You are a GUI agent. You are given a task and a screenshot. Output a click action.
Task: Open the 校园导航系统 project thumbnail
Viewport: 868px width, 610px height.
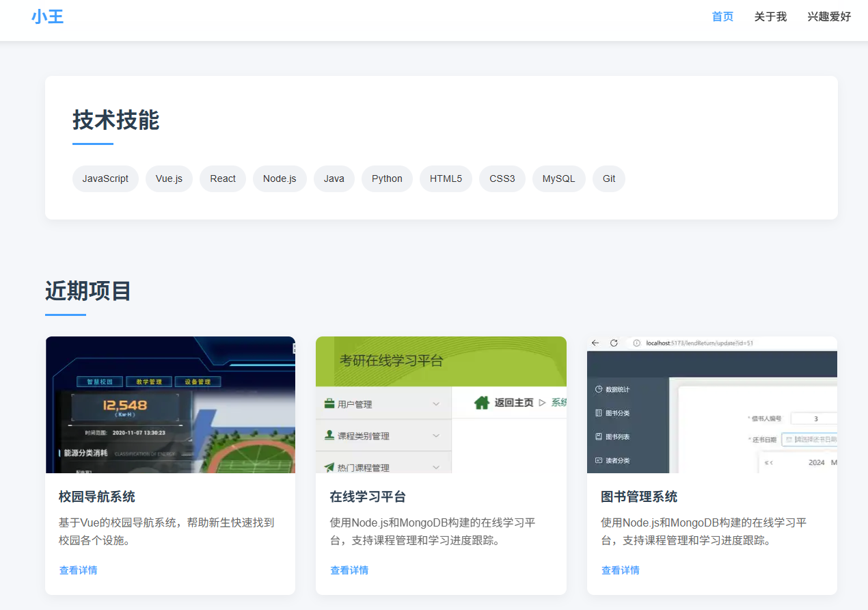pyautogui.click(x=170, y=404)
